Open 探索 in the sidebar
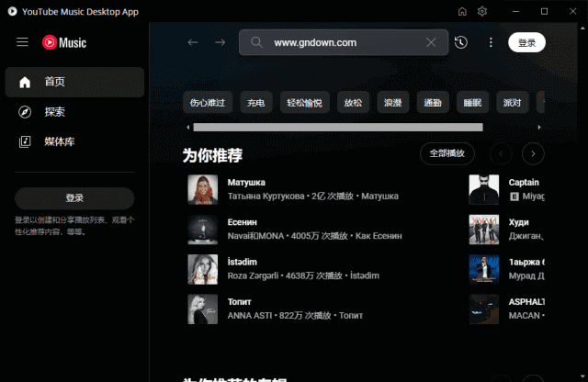 [74, 112]
